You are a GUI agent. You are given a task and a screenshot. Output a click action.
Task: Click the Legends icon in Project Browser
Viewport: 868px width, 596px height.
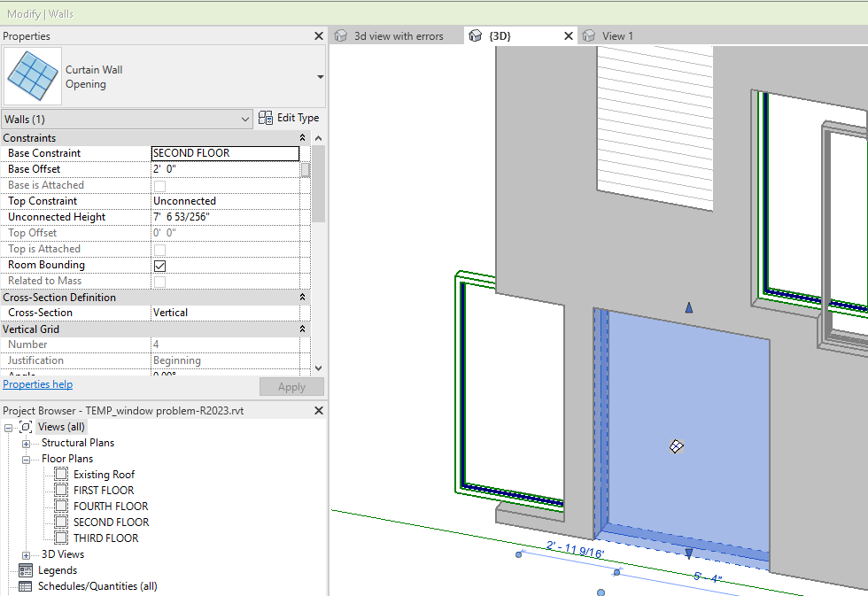[25, 570]
